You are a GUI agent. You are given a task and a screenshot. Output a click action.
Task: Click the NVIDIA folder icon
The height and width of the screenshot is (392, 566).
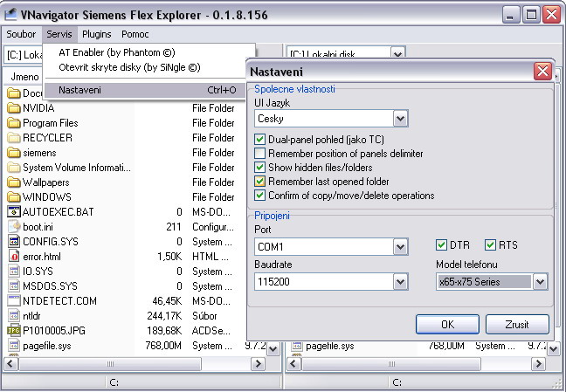coord(14,108)
